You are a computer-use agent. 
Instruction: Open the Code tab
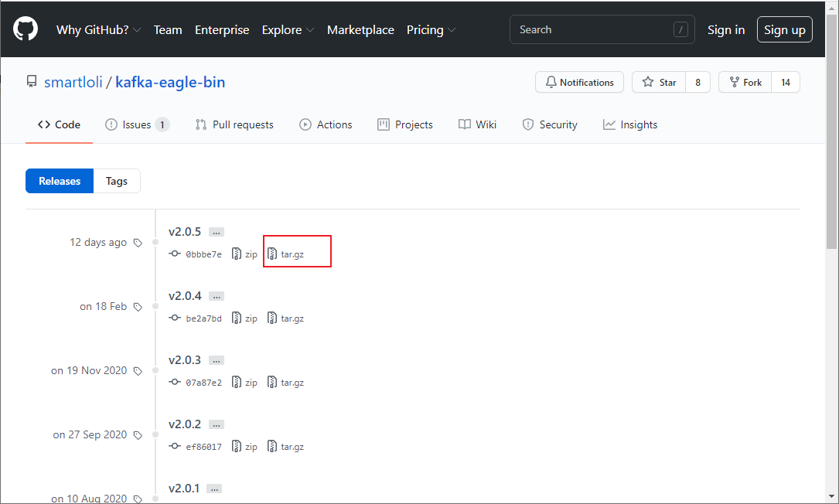tap(59, 124)
